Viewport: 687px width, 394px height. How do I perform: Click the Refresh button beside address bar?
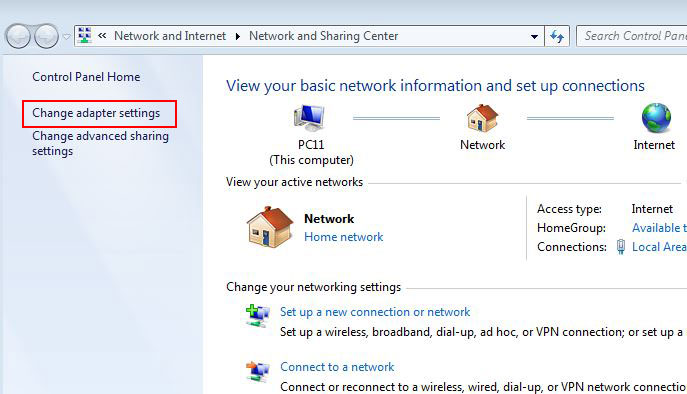(557, 36)
